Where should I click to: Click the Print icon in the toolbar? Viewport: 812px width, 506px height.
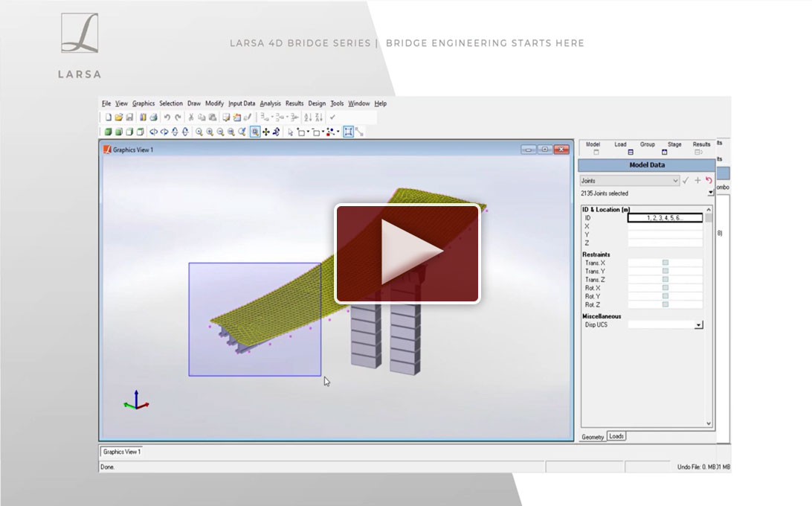click(153, 118)
